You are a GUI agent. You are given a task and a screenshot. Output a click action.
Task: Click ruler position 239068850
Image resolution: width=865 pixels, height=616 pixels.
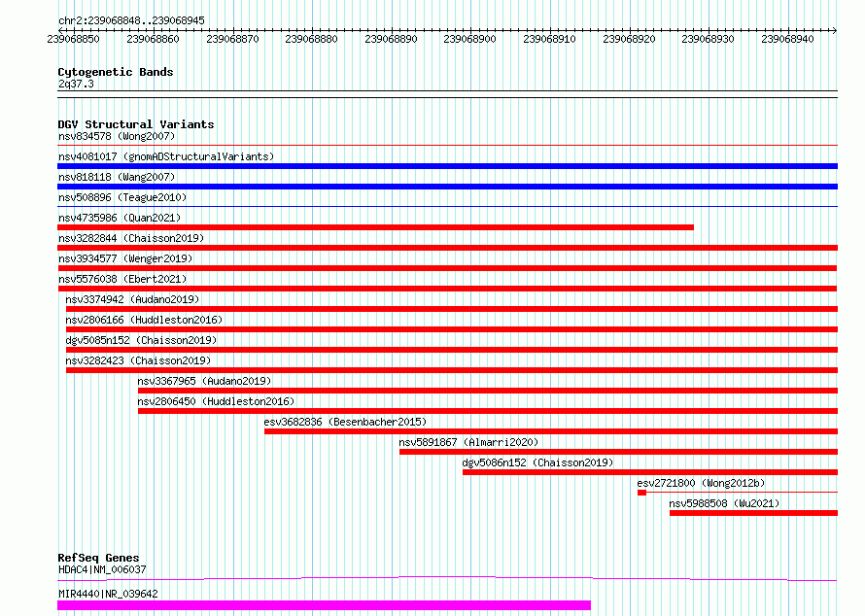(x=73, y=39)
